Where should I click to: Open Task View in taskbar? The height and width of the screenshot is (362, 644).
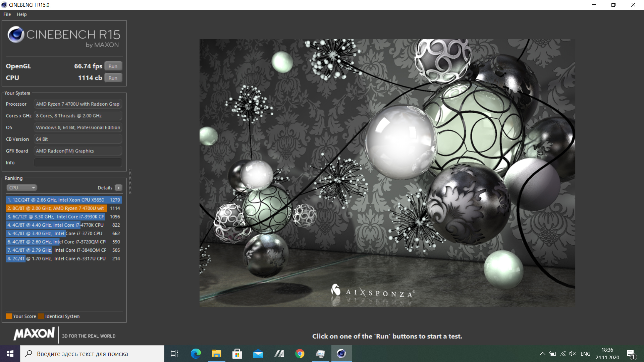174,354
